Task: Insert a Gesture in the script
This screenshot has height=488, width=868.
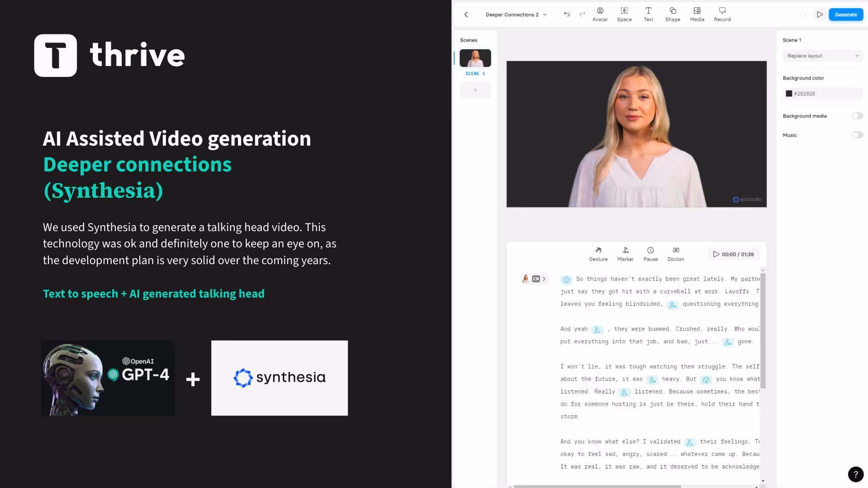Action: 598,254
